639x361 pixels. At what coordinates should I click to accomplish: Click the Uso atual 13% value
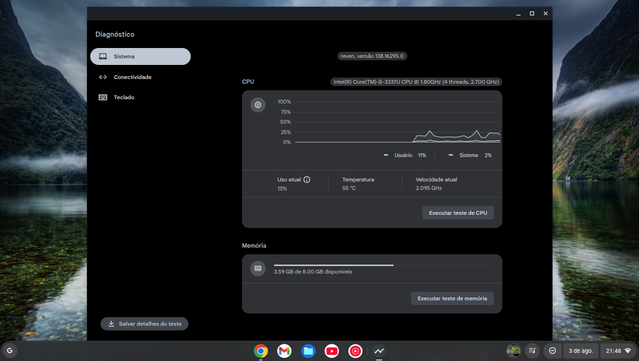click(x=282, y=189)
